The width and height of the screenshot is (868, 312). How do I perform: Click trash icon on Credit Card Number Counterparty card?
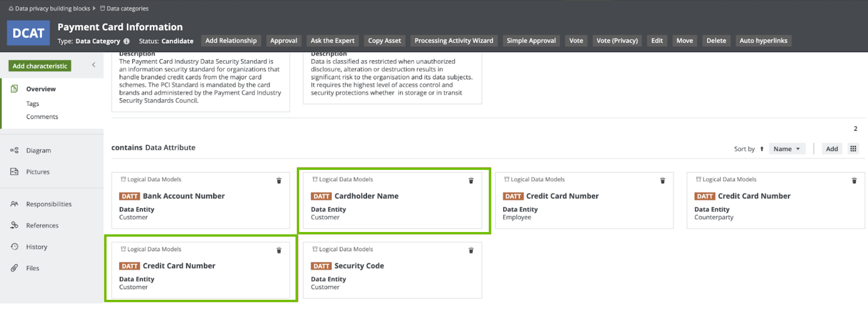click(854, 181)
